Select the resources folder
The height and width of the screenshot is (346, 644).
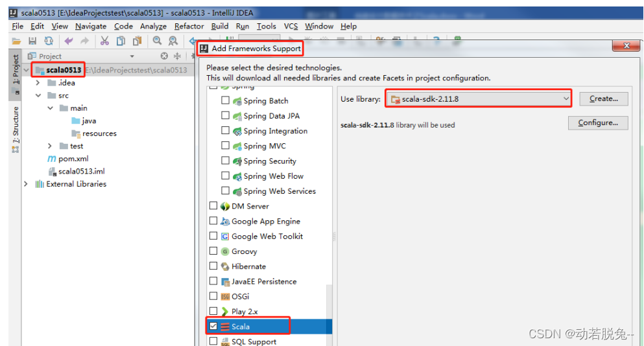pyautogui.click(x=94, y=133)
